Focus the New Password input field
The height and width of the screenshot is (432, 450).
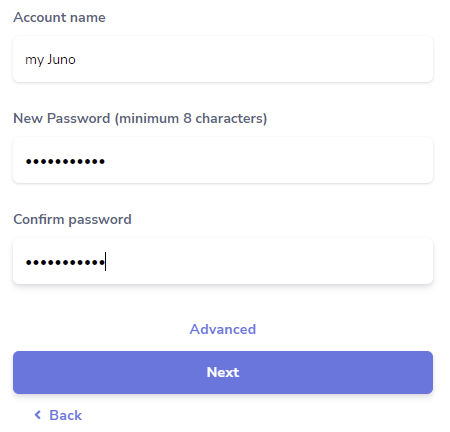tap(223, 160)
